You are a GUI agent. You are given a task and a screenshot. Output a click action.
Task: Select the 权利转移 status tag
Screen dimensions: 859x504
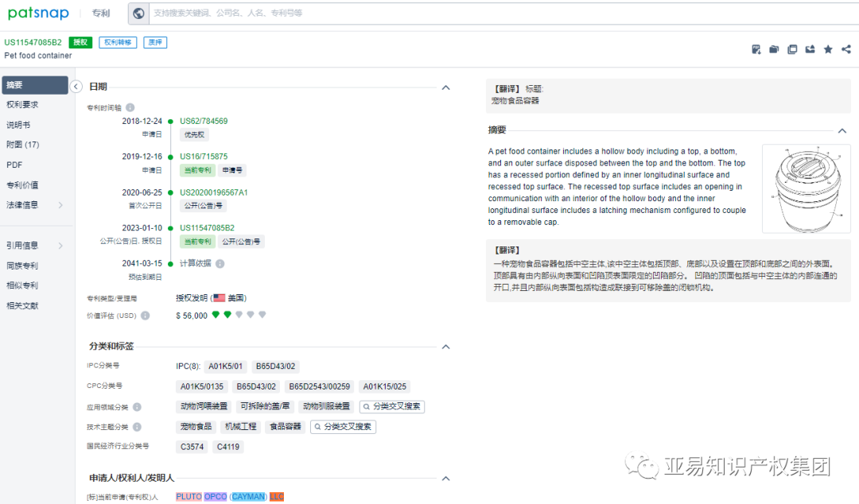point(118,42)
